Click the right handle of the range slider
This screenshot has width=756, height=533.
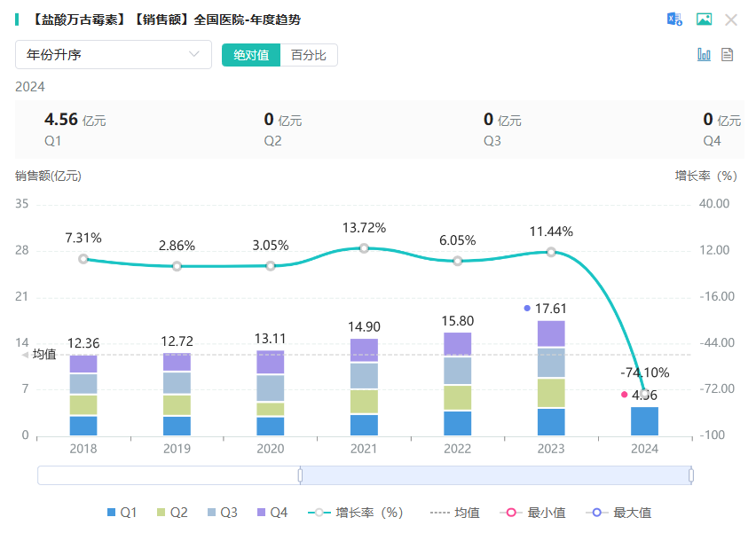[x=691, y=475]
